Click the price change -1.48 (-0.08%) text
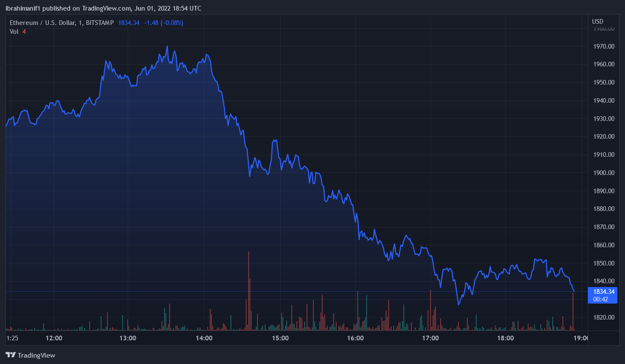This screenshot has width=625, height=364. coord(163,23)
